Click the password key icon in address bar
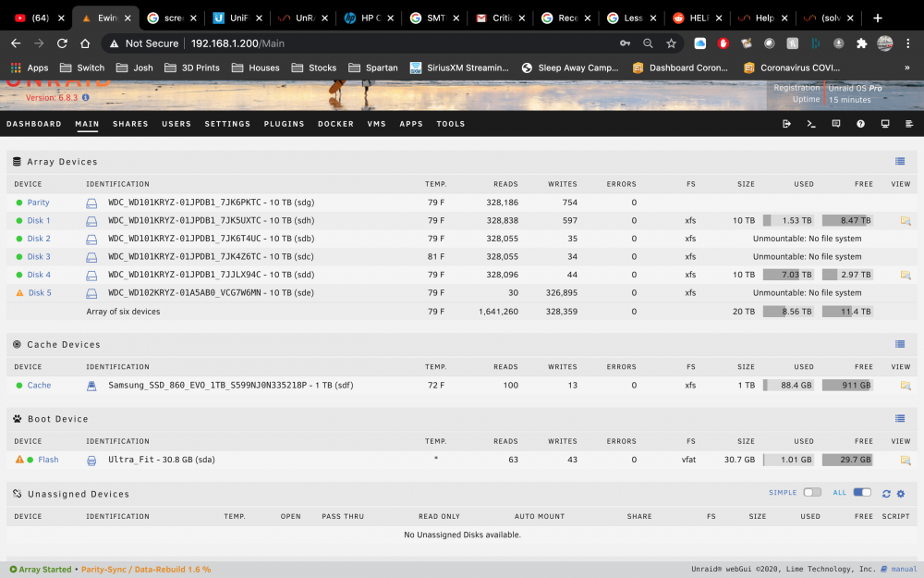The height and width of the screenshot is (578, 924). pos(625,43)
